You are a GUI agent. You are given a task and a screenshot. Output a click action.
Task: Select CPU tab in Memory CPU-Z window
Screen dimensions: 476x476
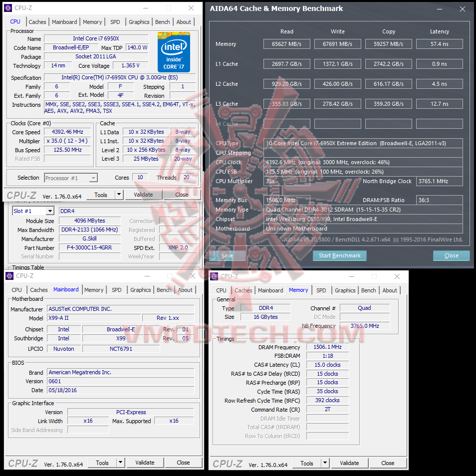[x=222, y=290]
